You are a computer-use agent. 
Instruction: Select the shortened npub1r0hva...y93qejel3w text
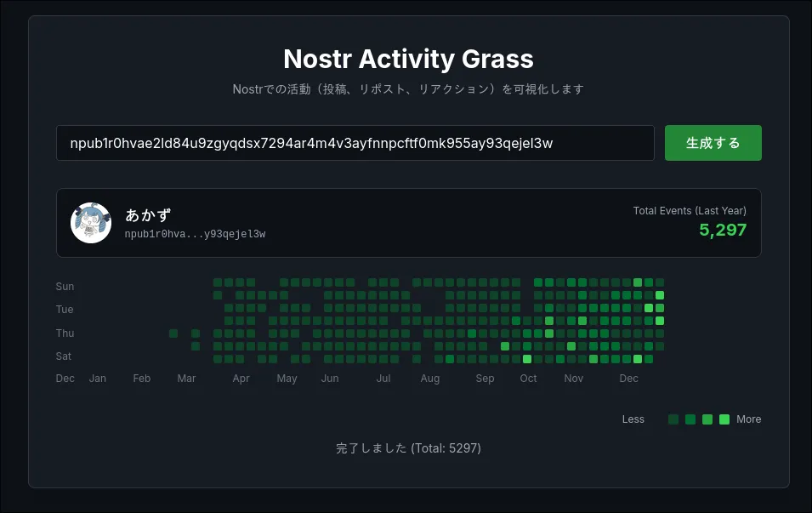click(195, 234)
